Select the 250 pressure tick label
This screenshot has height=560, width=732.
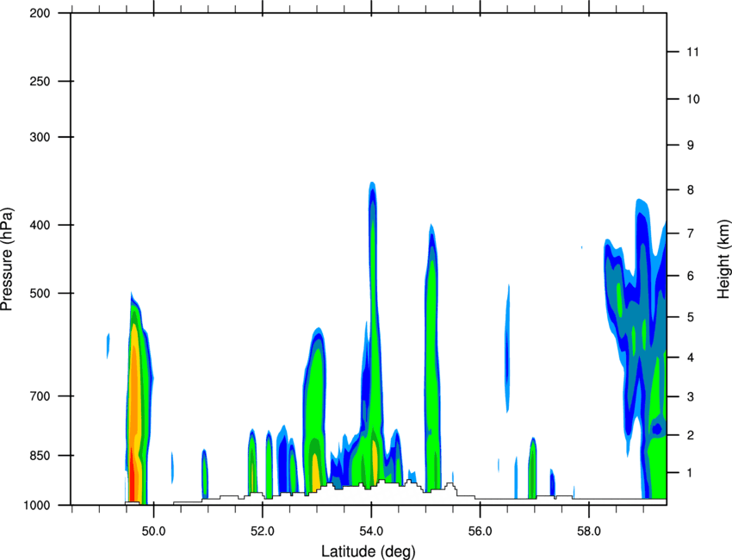point(40,81)
